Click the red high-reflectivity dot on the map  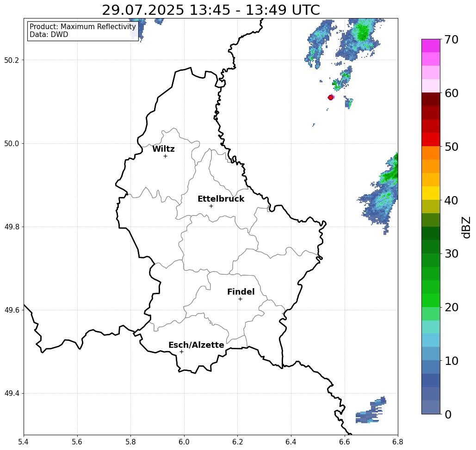coord(331,98)
